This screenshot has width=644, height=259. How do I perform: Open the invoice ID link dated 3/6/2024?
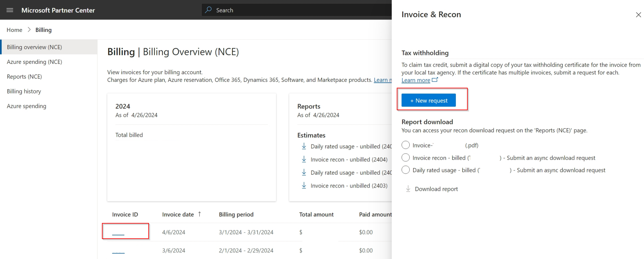click(118, 251)
